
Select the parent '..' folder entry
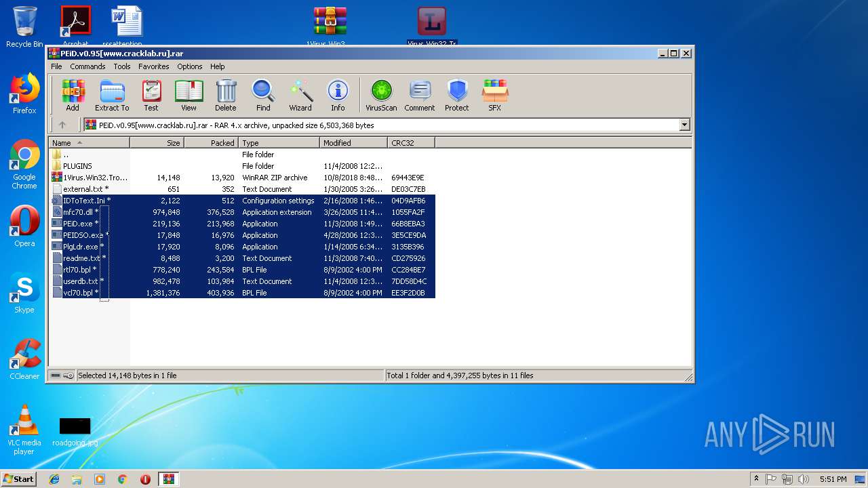pos(242,155)
